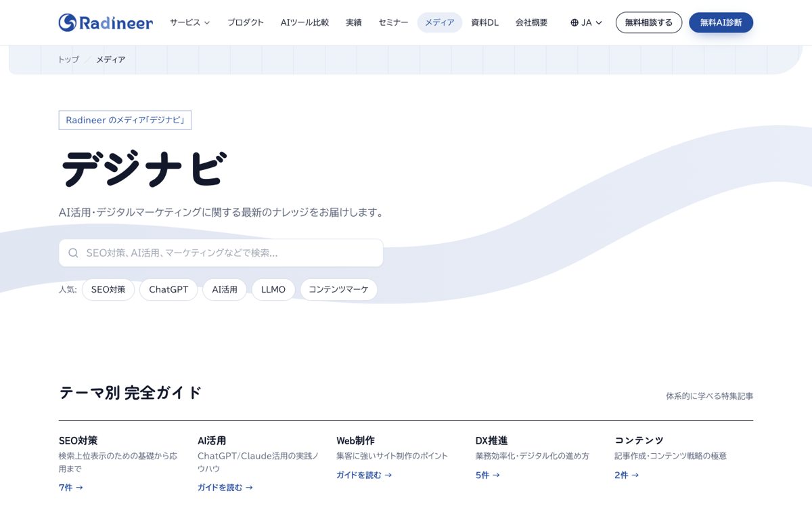Click the テーマ別 完全ガイド heading
The image size is (812, 508).
point(131,392)
